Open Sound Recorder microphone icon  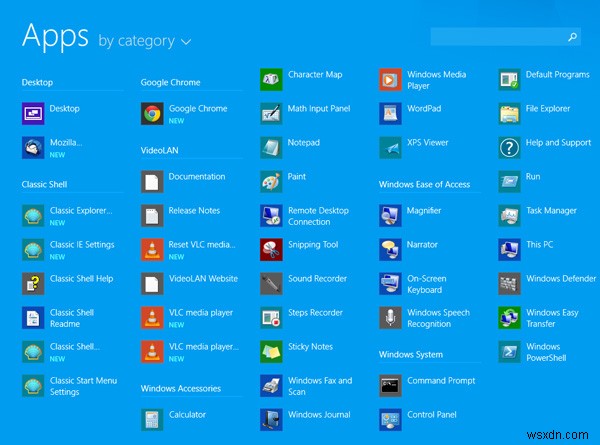point(271,284)
